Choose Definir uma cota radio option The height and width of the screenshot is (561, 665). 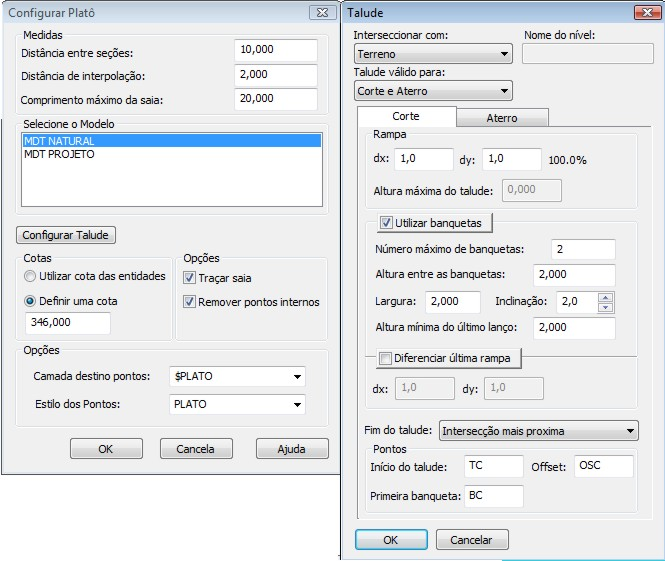[32, 299]
